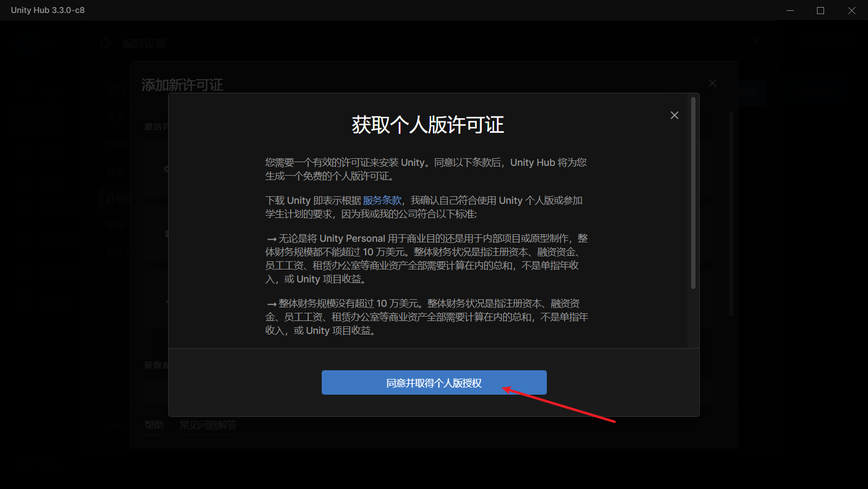The height and width of the screenshot is (489, 868).
Task: Click the paragraph starting 您需要一个有效的许可证
Action: 426,169
